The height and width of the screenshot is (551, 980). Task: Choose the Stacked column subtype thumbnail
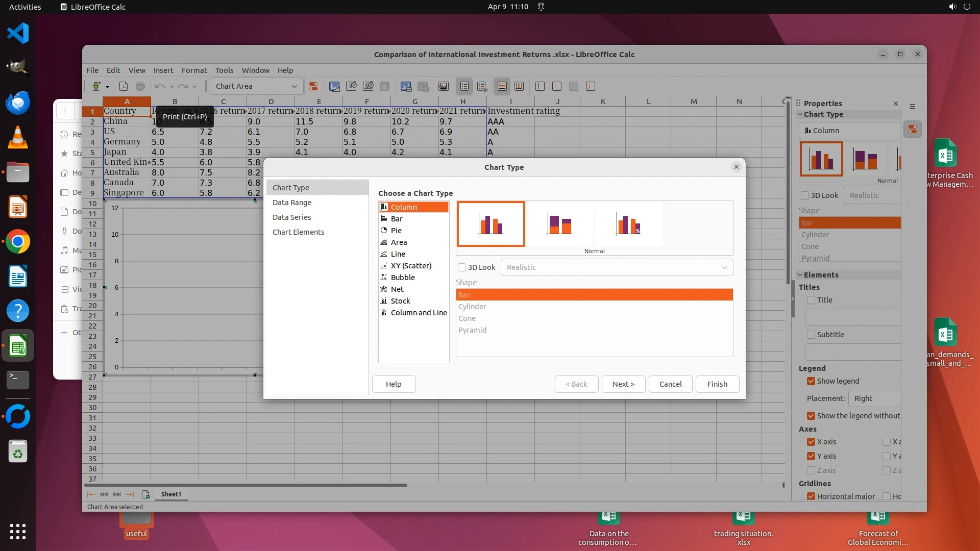point(559,224)
